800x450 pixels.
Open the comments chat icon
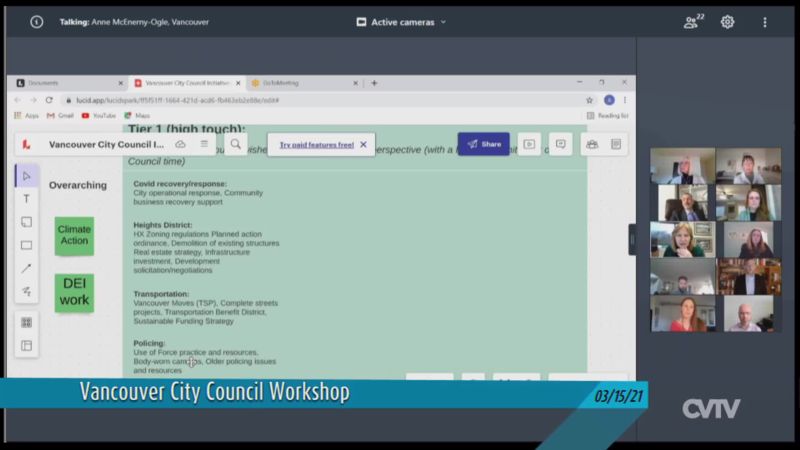click(x=560, y=144)
